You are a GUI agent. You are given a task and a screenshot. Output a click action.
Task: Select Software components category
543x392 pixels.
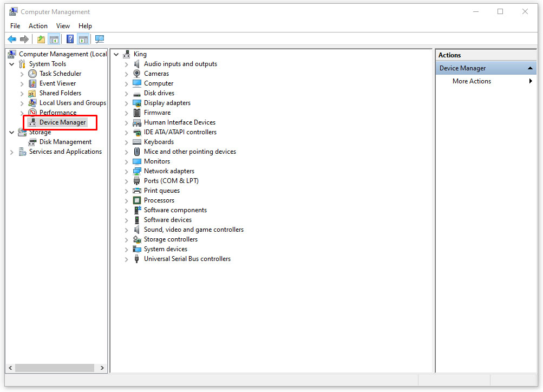[175, 210]
